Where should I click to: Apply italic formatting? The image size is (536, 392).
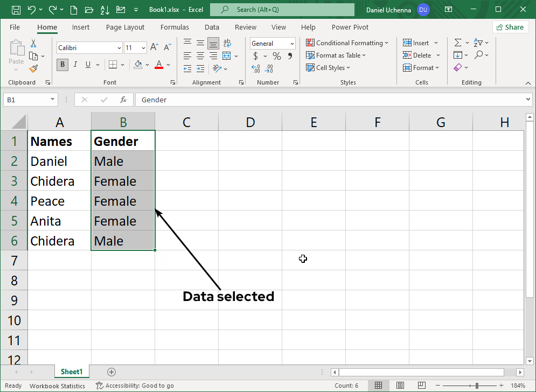tap(75, 64)
